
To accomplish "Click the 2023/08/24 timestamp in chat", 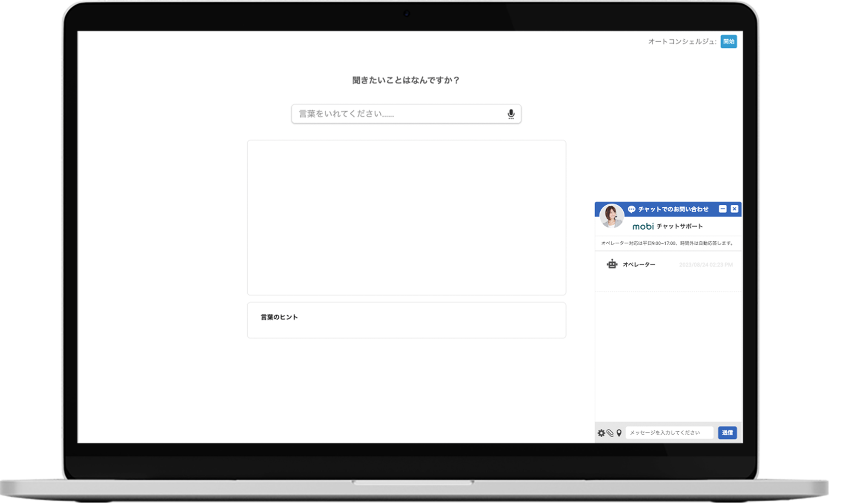I will [x=705, y=264].
